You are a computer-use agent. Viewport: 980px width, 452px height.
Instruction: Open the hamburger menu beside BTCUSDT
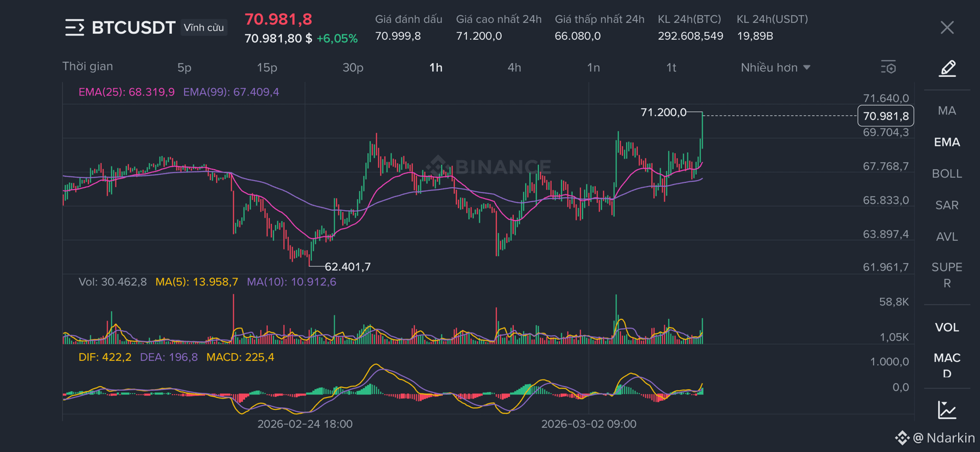[75, 27]
